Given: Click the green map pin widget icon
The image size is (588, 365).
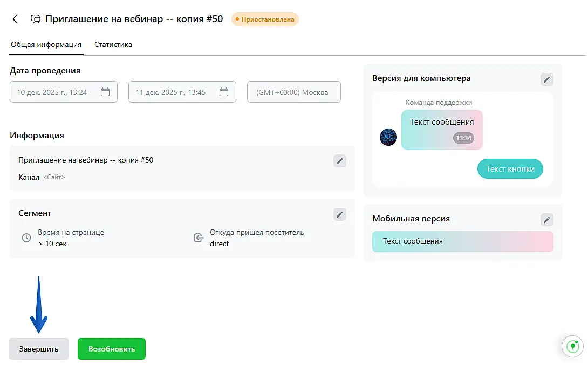Looking at the screenshot, I should point(572,346).
